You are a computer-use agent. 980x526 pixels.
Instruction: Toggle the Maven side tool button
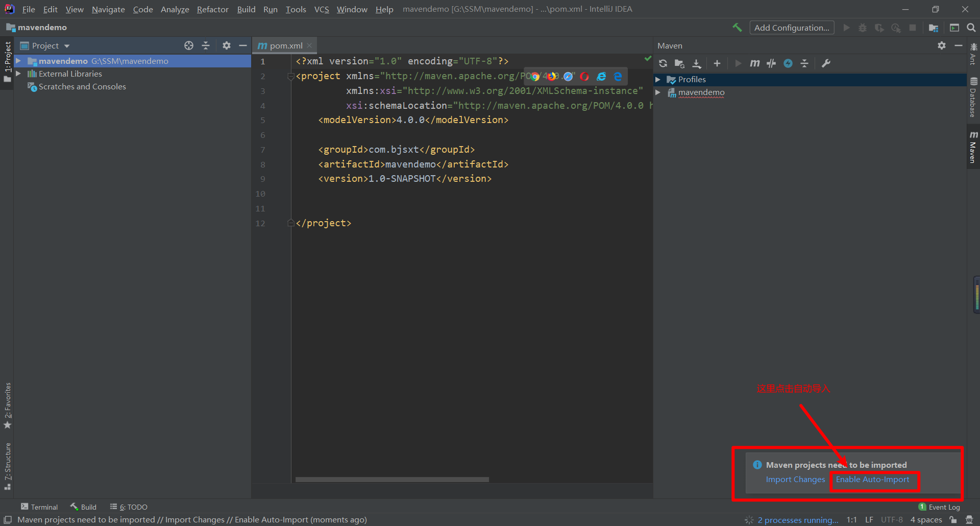pos(973,147)
